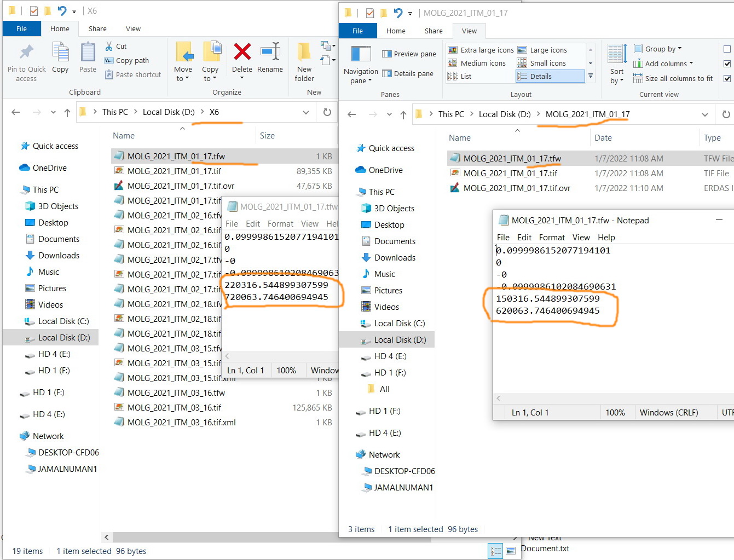Click the address bar refresh button
Image resolution: width=734 pixels, height=560 pixels.
pyautogui.click(x=727, y=114)
